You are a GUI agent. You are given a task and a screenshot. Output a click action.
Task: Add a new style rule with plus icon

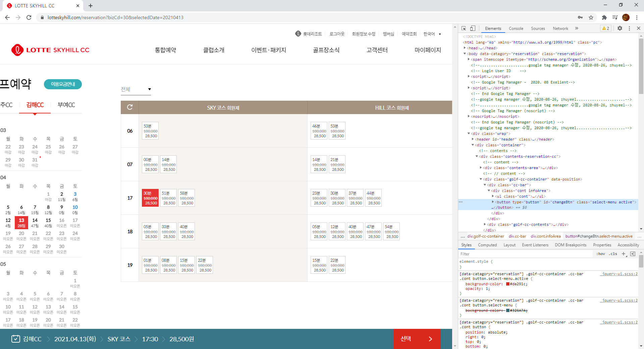tap(624, 254)
